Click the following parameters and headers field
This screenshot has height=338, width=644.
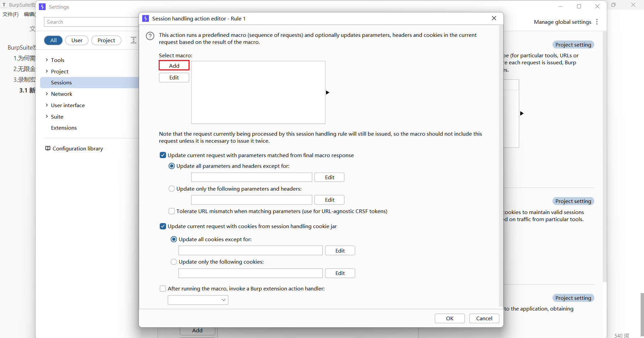tap(252, 200)
